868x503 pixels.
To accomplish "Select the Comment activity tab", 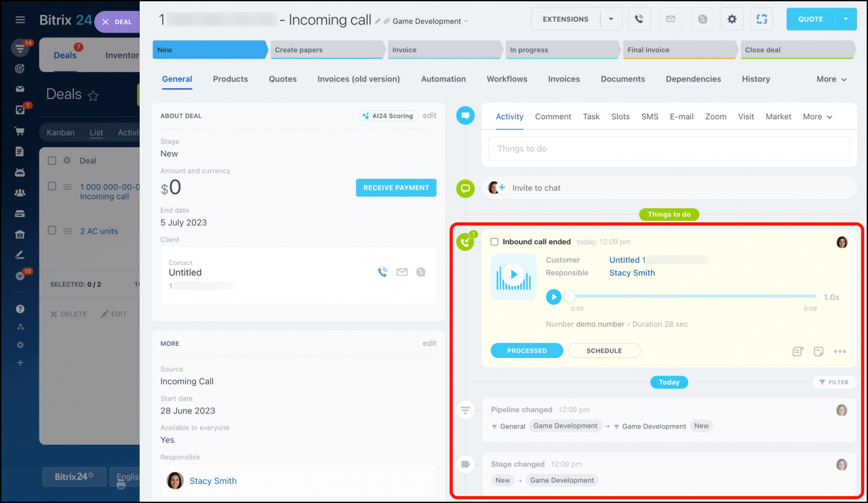I will point(553,117).
